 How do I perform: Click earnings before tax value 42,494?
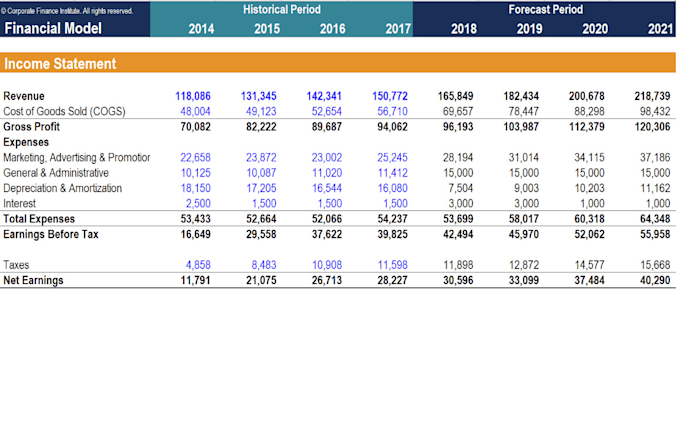[x=458, y=235]
